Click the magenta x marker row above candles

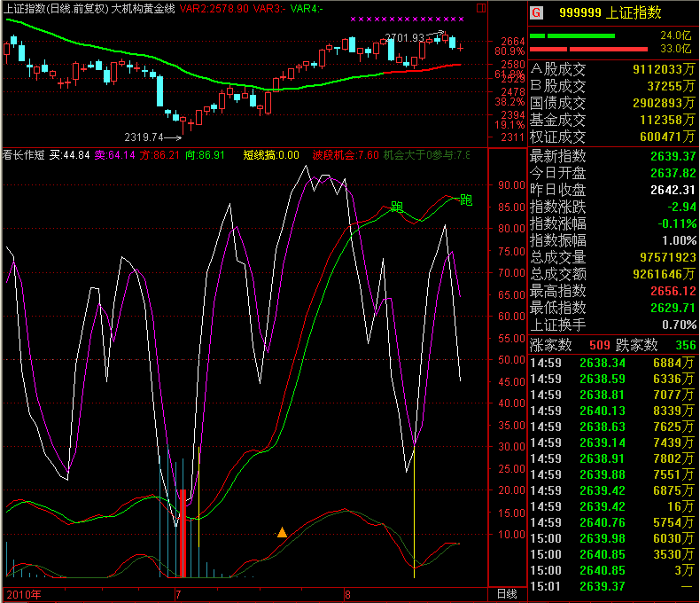pos(407,19)
